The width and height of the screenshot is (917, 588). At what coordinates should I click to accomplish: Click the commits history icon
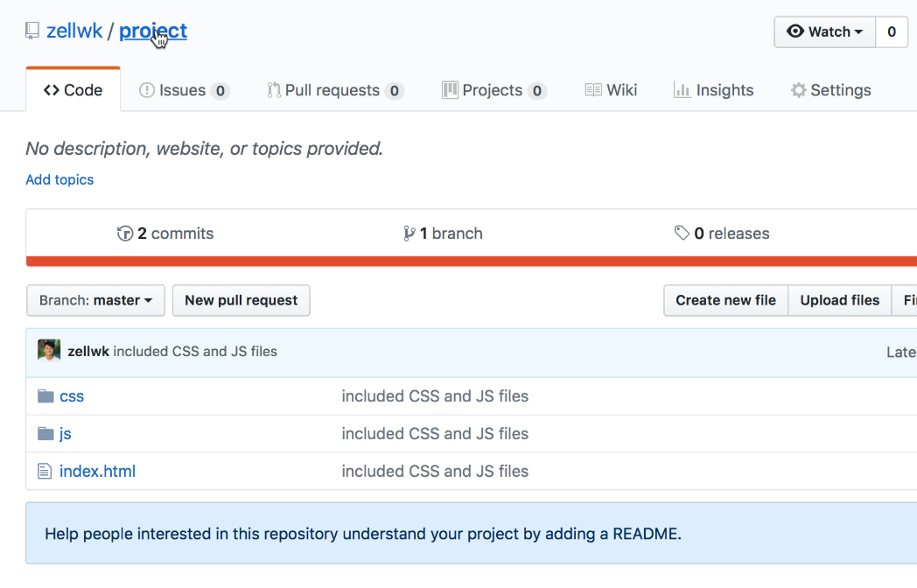click(x=125, y=233)
